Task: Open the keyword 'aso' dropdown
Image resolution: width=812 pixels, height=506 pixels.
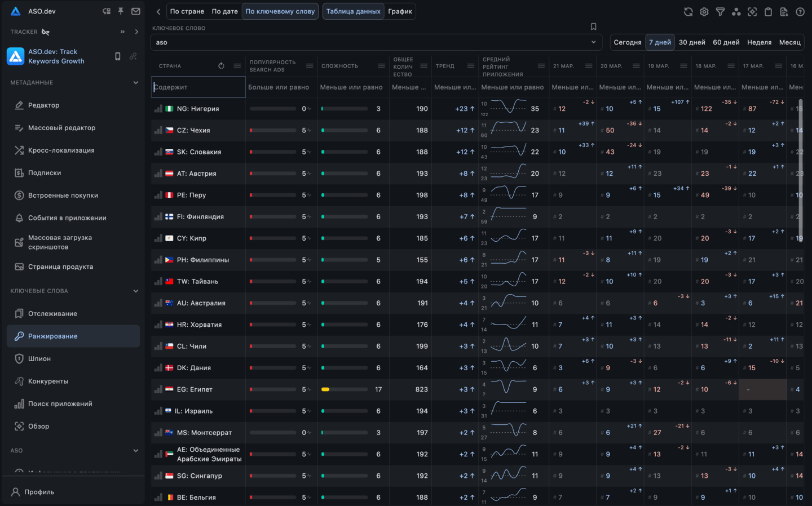Action: click(x=593, y=42)
